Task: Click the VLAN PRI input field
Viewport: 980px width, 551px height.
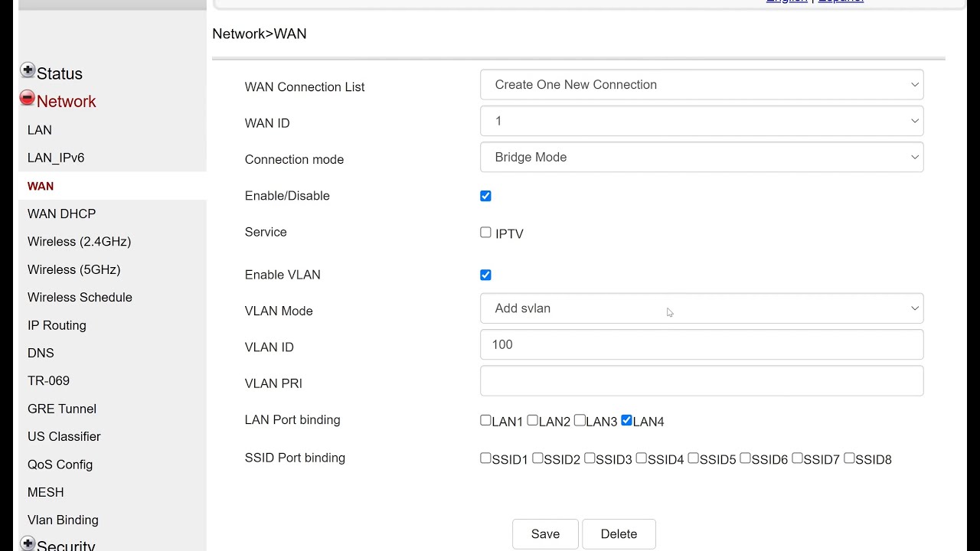Action: tap(701, 380)
